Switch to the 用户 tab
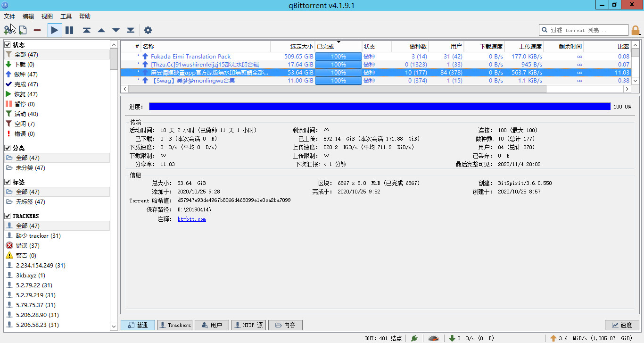Viewport: 644px width, 343px height. pyautogui.click(x=212, y=325)
